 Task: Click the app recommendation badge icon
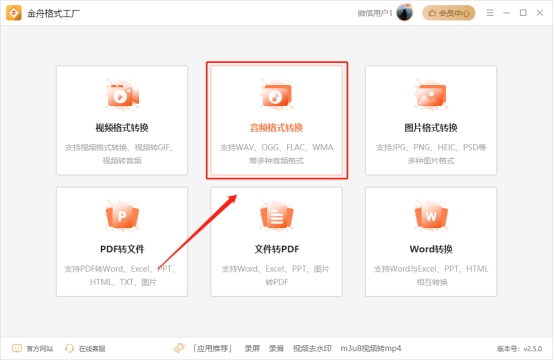179,348
